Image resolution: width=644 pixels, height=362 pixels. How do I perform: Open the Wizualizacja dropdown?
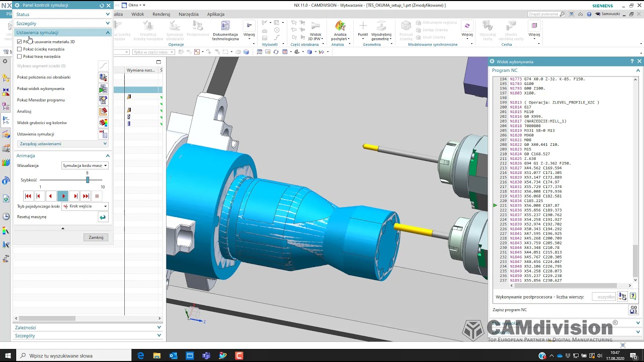[85, 165]
